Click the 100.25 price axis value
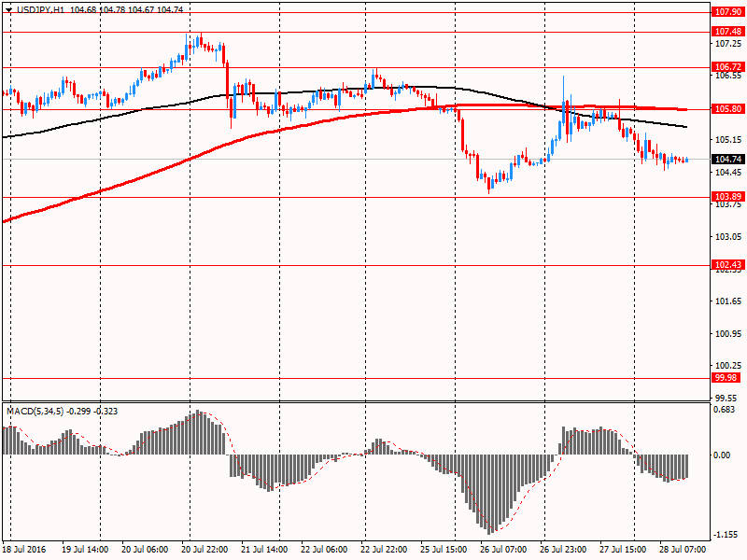Image resolution: width=747 pixels, height=560 pixels. point(728,365)
